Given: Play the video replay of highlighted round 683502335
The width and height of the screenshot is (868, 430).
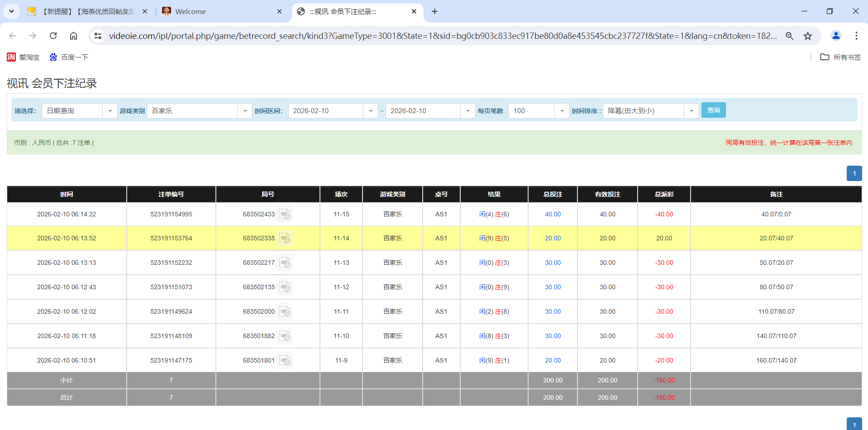Looking at the screenshot, I should coord(285,238).
